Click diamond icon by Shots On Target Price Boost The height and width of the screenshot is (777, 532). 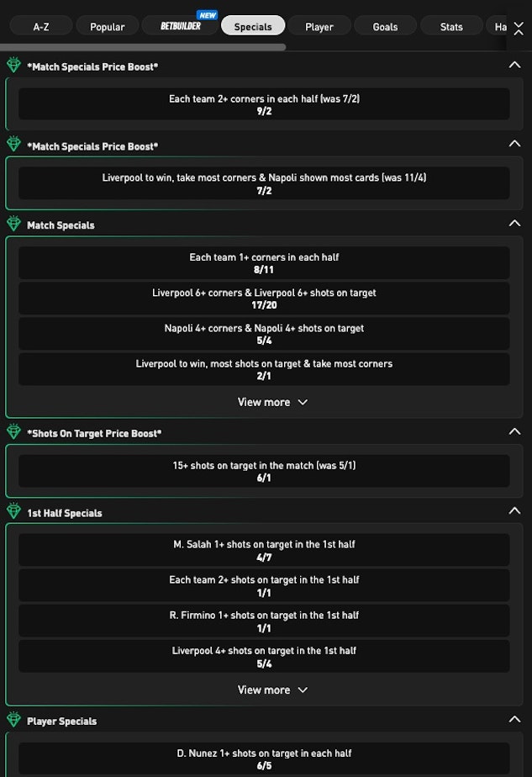[13, 432]
